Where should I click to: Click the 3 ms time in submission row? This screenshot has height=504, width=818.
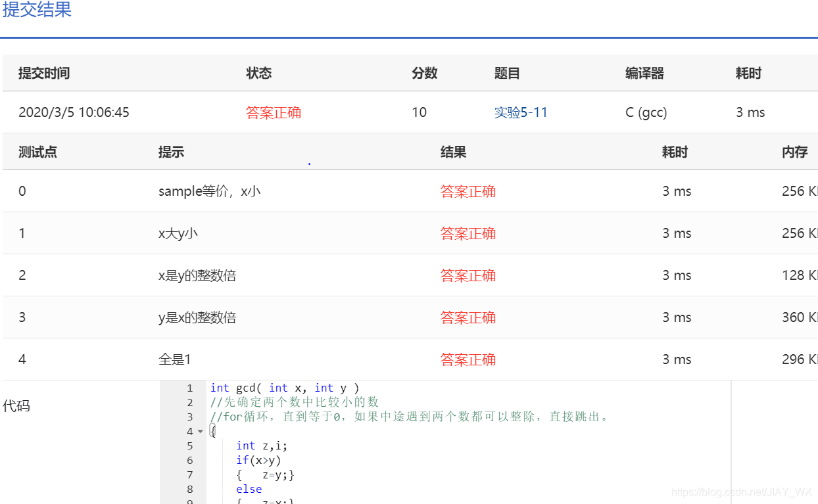coord(751,112)
